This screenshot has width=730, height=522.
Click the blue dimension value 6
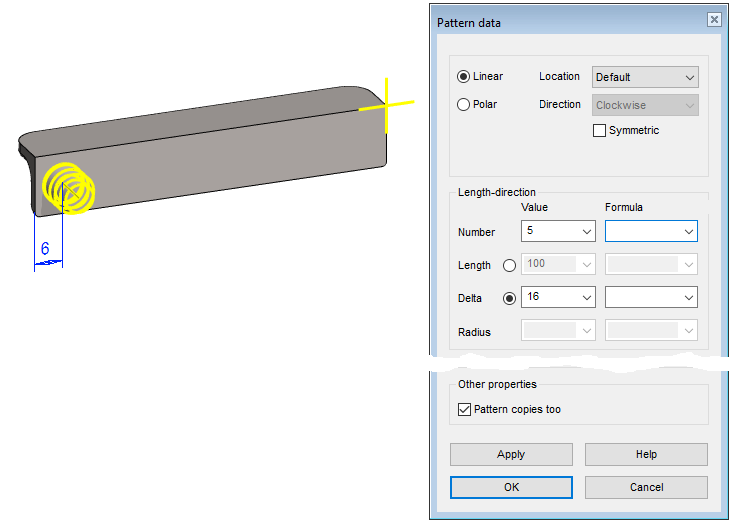(45, 249)
